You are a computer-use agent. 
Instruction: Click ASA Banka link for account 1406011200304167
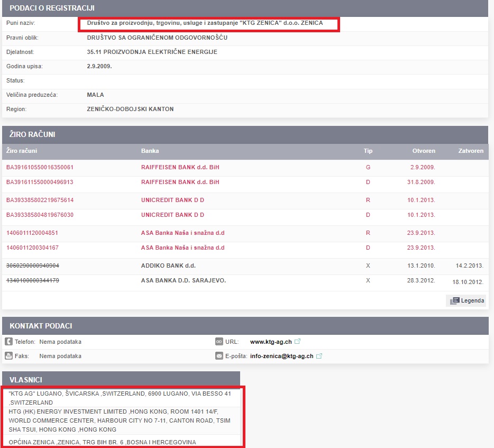[182, 248]
